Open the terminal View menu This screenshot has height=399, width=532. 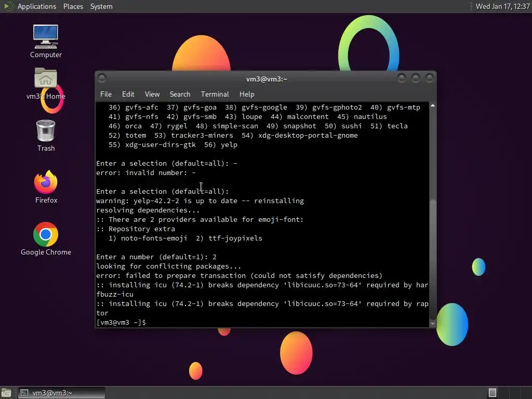pos(152,94)
